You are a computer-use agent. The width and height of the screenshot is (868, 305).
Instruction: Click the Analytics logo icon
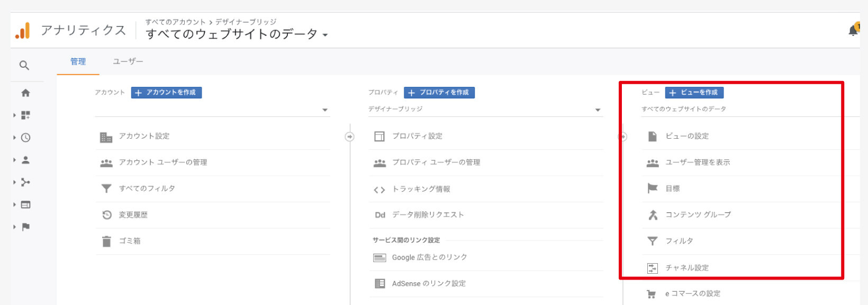tap(23, 31)
